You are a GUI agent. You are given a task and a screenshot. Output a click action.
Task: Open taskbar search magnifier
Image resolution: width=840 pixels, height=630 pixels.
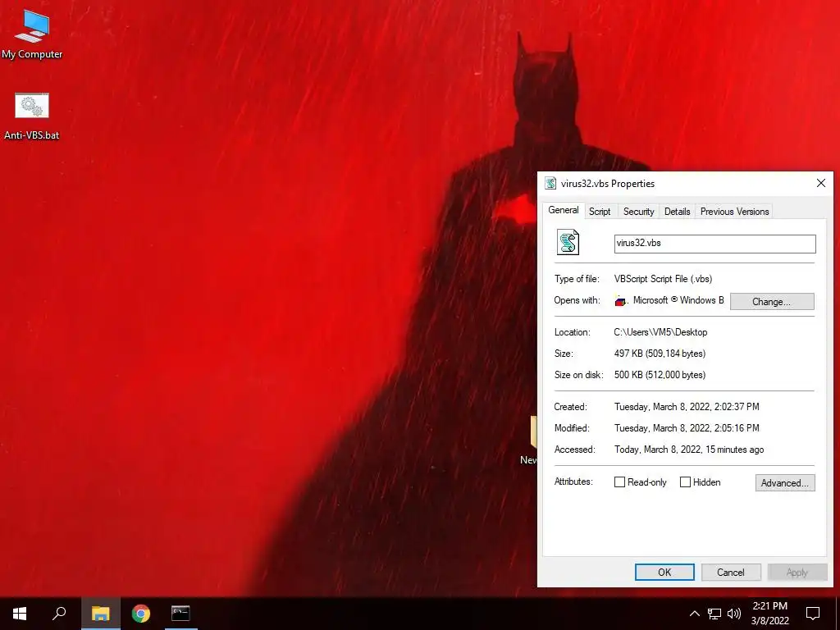tap(59, 614)
